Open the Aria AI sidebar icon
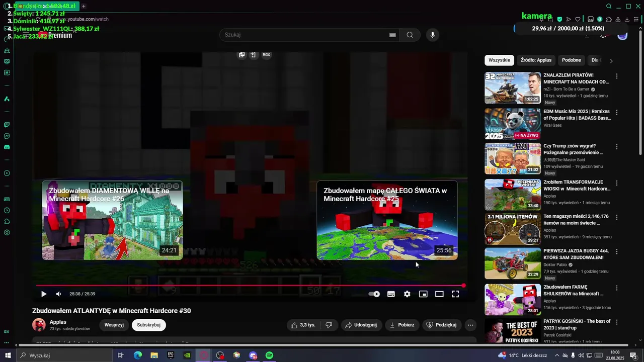 [x=7, y=99]
